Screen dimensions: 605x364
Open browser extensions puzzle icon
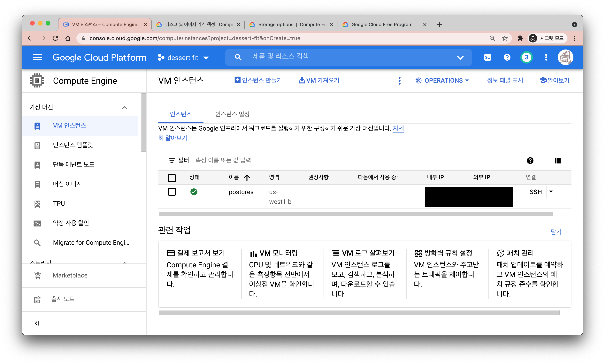point(520,38)
